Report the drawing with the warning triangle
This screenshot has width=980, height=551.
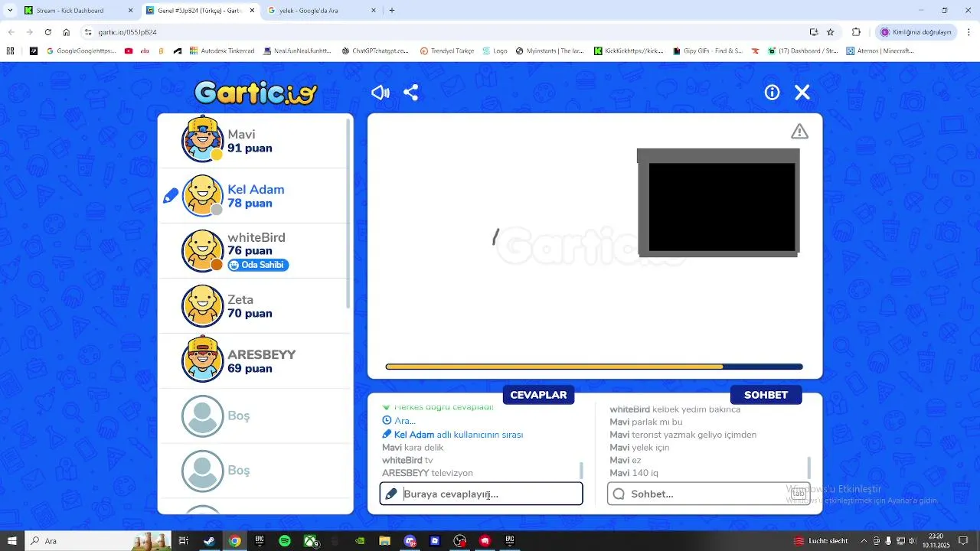[799, 132]
